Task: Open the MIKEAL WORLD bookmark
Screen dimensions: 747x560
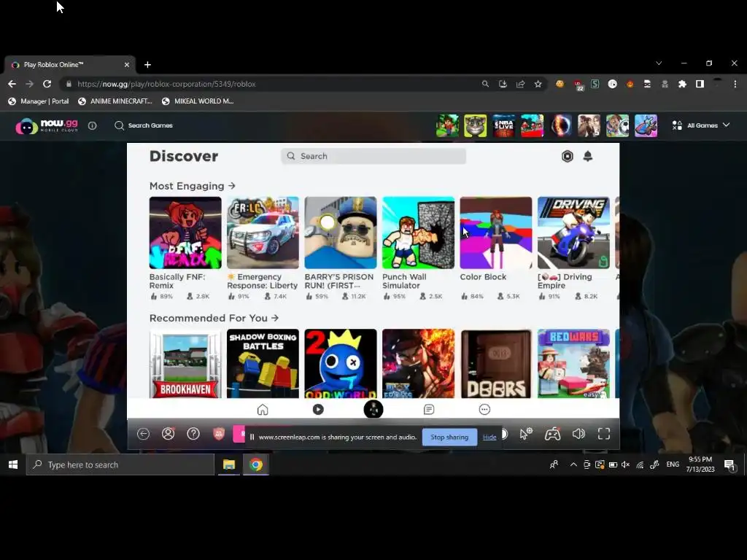Action: tap(198, 101)
